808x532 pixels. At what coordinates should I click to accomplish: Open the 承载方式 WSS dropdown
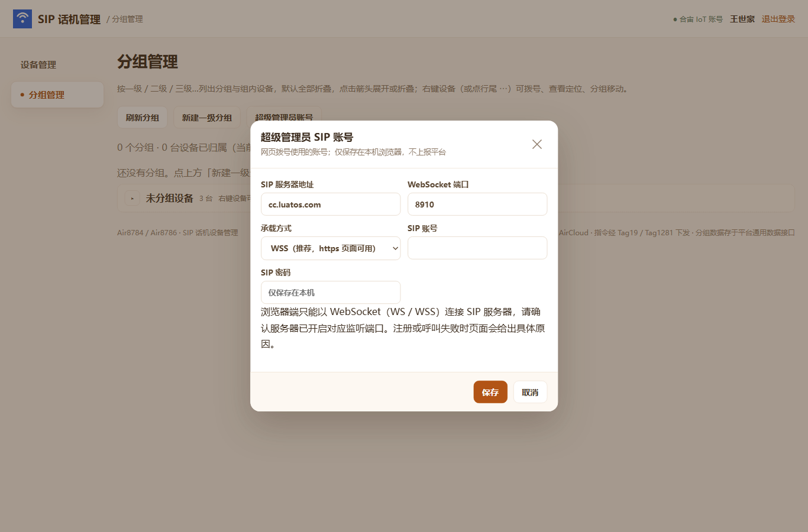331,248
